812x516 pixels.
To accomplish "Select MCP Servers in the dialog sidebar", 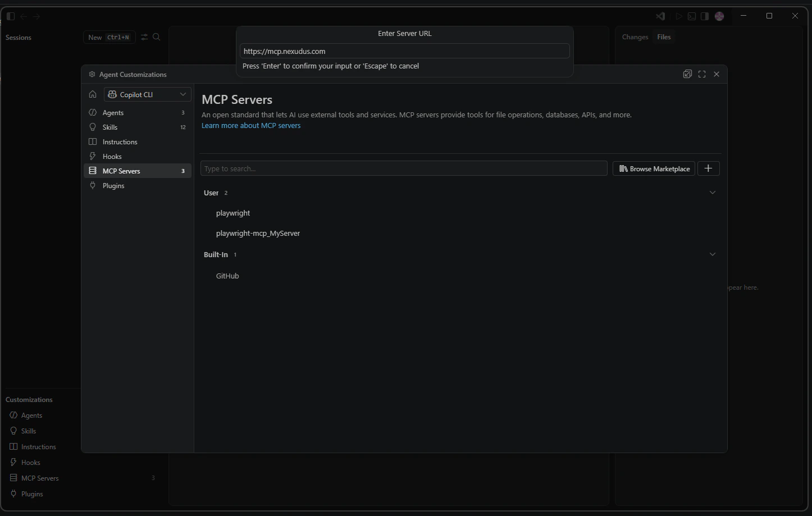I will [x=138, y=171].
